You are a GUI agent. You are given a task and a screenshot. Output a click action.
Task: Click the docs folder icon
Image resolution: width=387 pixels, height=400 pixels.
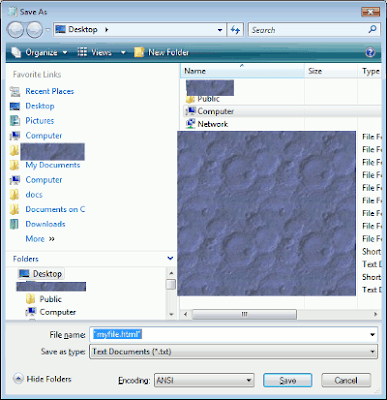tap(14, 195)
